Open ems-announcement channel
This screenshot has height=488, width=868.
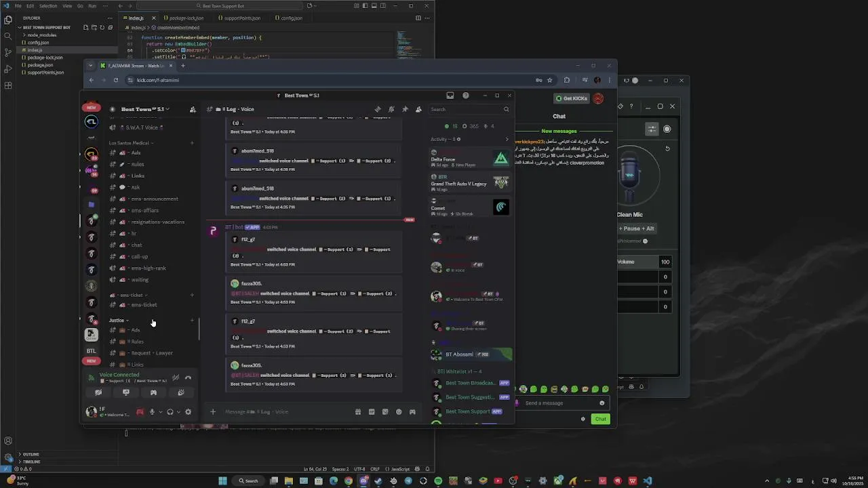151,199
